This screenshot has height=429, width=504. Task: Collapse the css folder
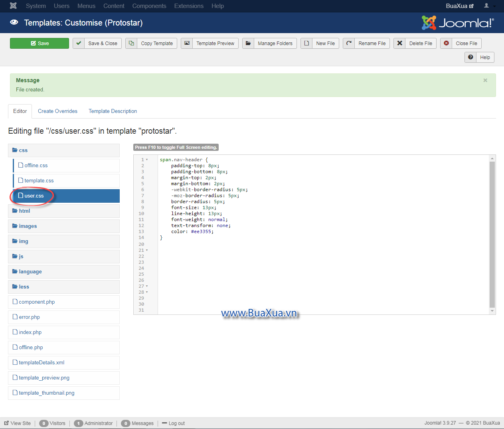(64, 150)
